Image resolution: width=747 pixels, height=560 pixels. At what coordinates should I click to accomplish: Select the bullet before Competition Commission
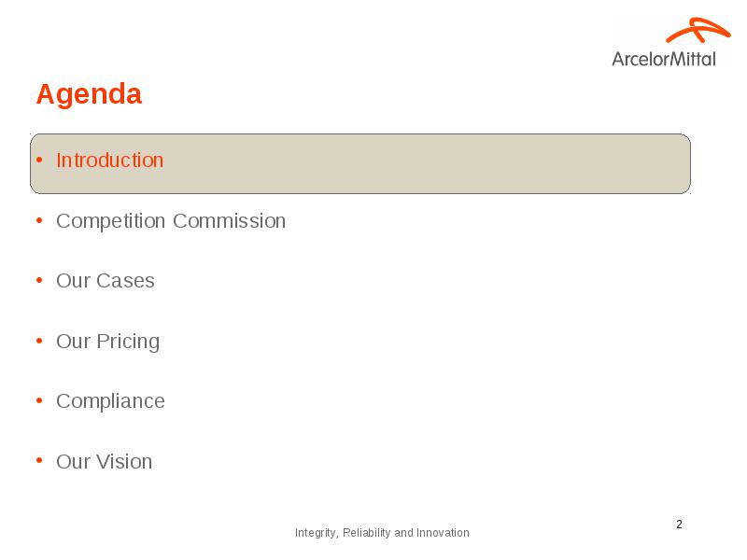[39, 220]
